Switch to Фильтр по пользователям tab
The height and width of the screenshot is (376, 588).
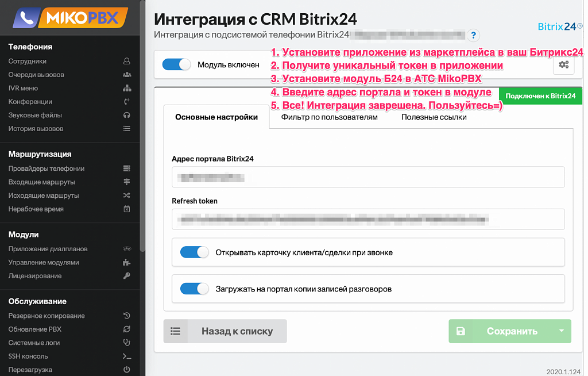329,117
